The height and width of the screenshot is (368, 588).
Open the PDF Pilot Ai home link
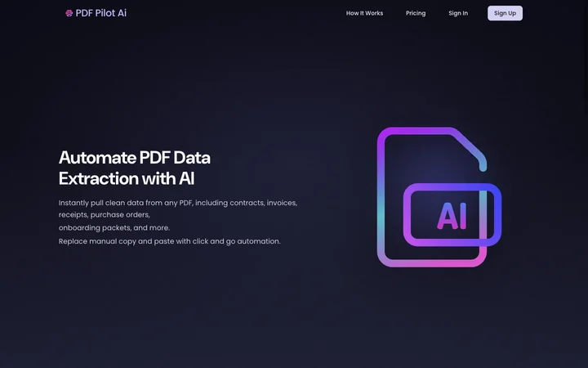96,13
